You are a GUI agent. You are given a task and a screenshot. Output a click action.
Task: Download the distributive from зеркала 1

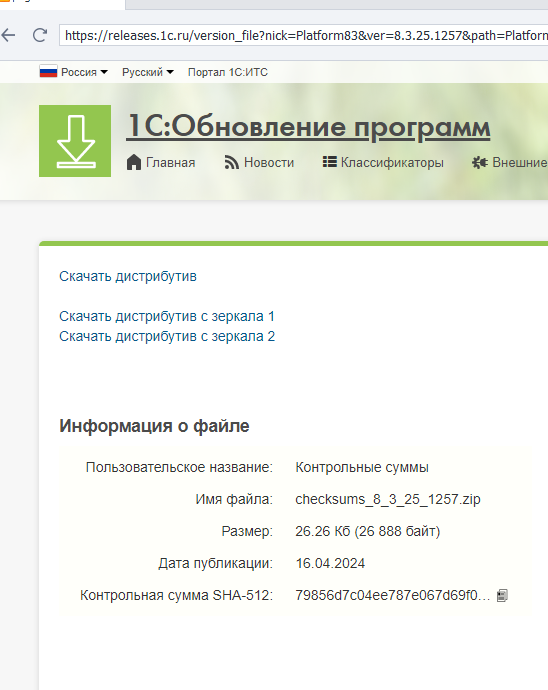click(167, 316)
